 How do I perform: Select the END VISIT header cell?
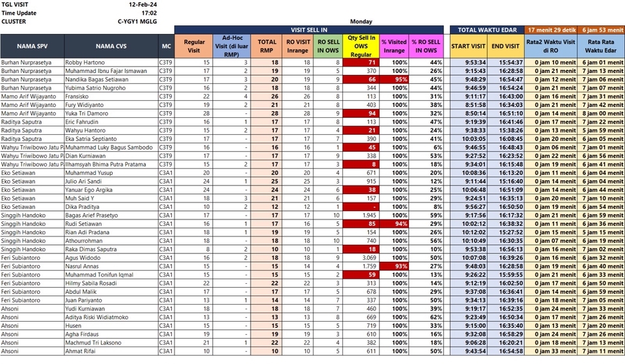point(505,46)
